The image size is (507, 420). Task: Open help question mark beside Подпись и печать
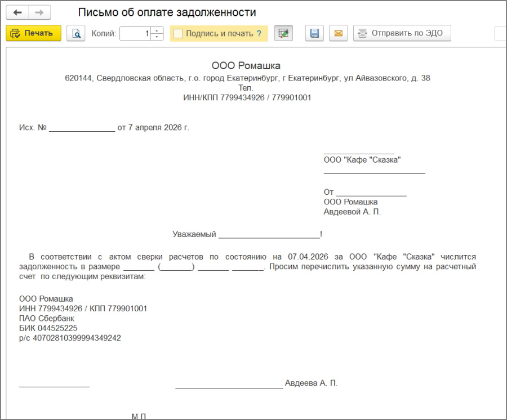(259, 34)
